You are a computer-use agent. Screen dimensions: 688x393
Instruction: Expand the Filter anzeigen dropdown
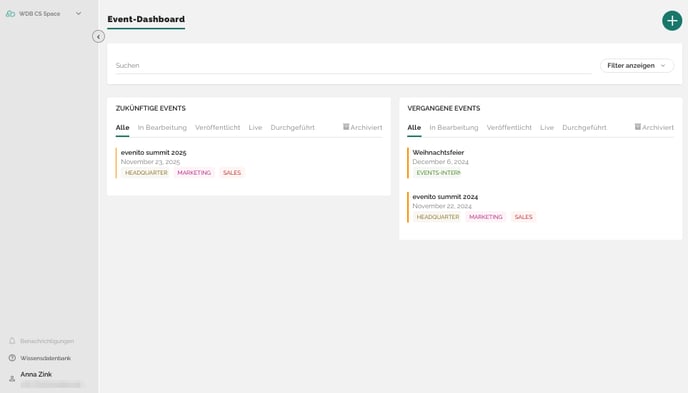coord(637,65)
